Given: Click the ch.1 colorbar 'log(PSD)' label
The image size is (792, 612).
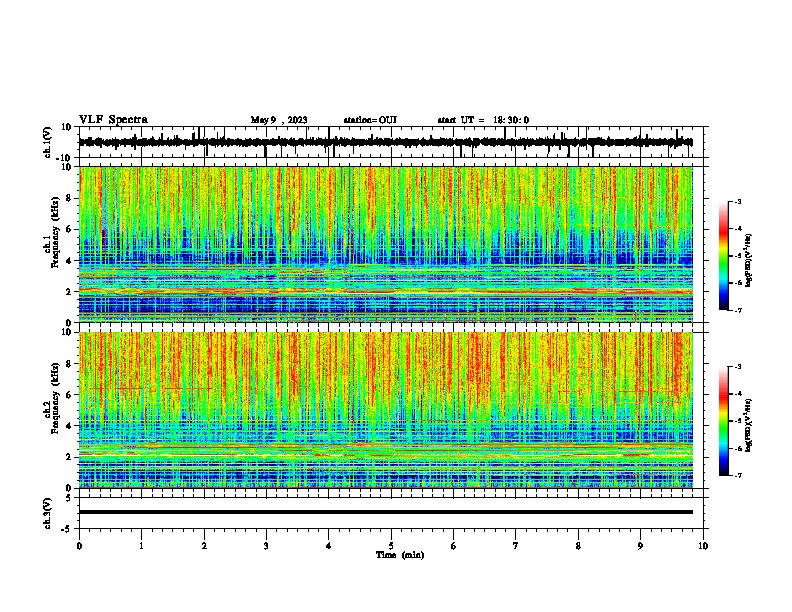Looking at the screenshot, I should click(x=749, y=260).
